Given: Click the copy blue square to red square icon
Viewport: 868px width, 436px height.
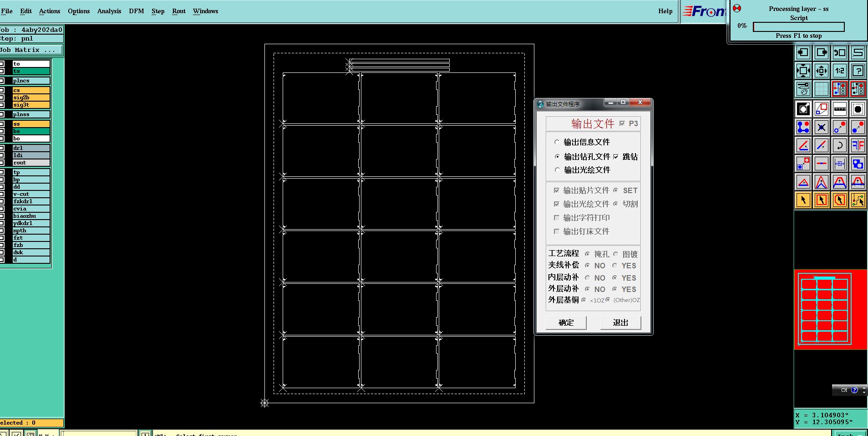Looking at the screenshot, I should click(803, 164).
